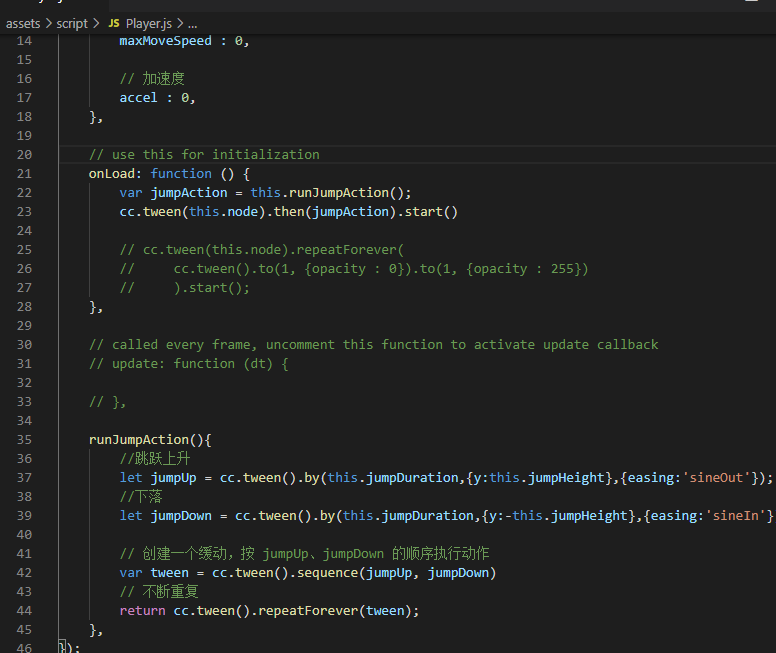Image resolution: width=776 pixels, height=653 pixels.
Task: Click commented 'update: function (dt)' line
Action: [x=189, y=364]
